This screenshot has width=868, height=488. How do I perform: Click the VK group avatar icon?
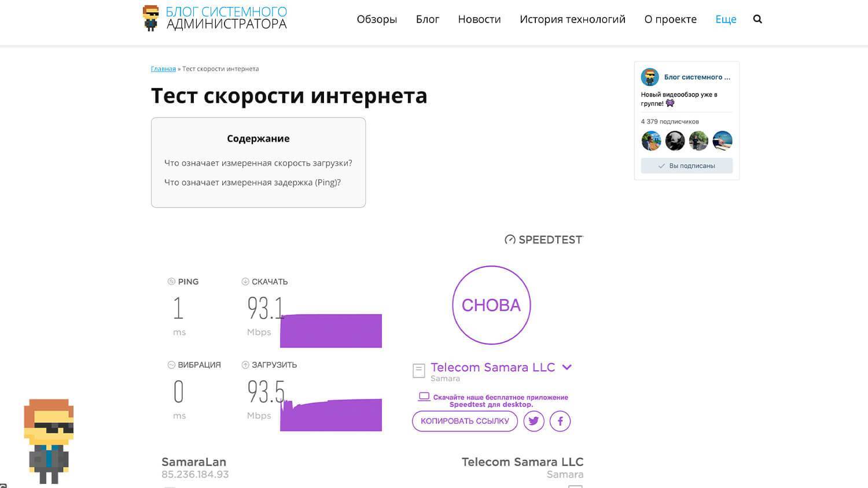point(650,77)
